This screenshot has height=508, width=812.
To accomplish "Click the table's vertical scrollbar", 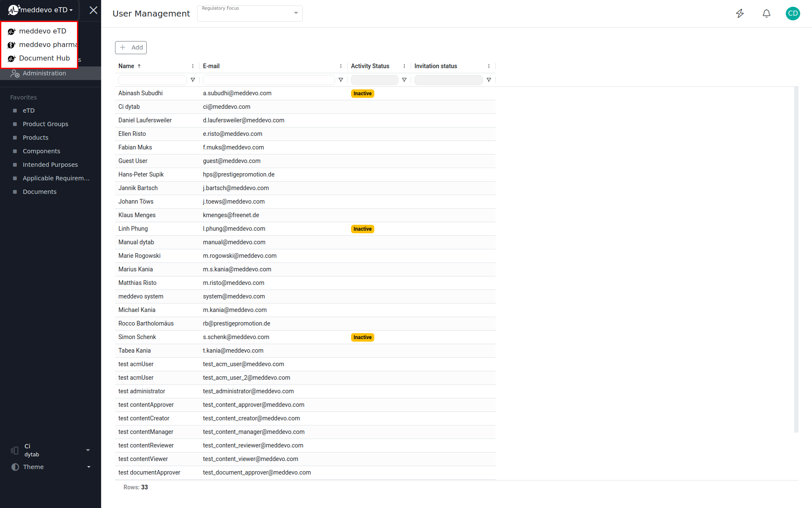I will click(796, 259).
